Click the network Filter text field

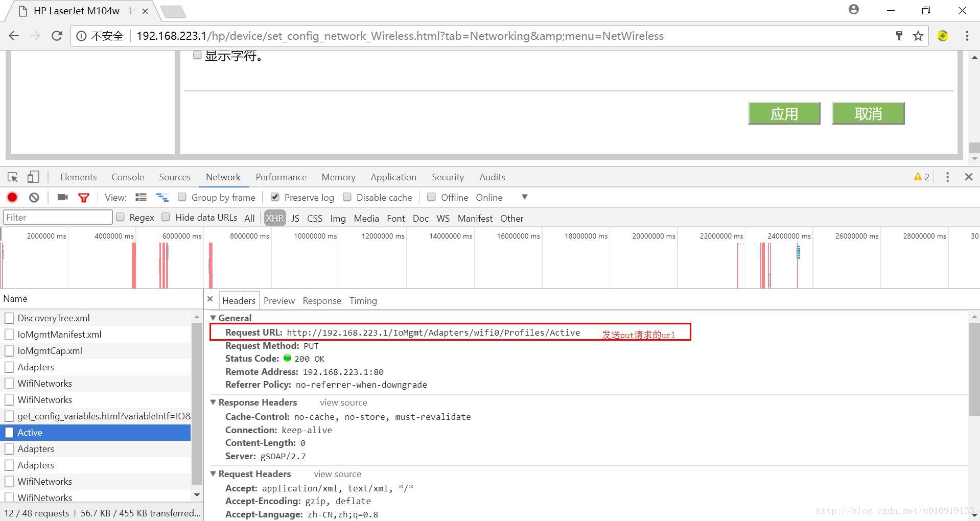click(58, 217)
